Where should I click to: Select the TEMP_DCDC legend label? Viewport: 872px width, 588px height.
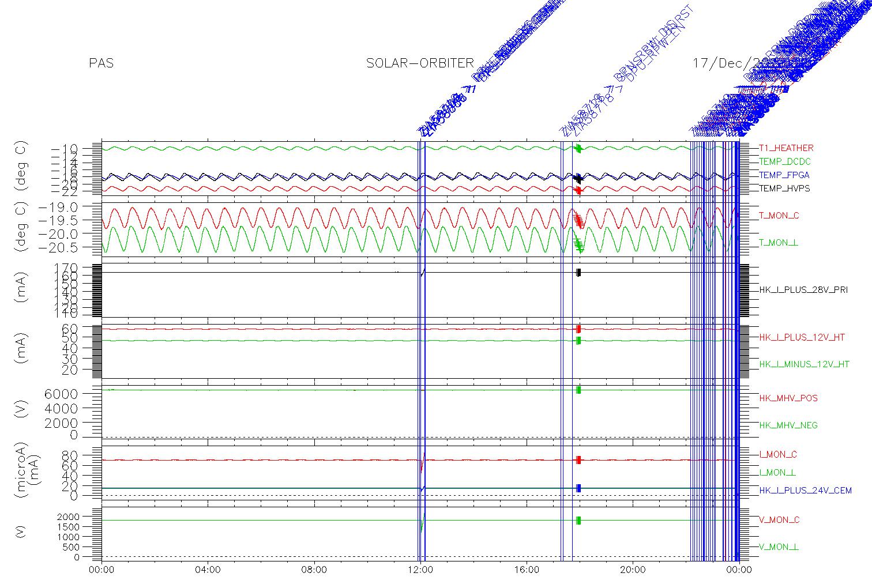click(785, 161)
